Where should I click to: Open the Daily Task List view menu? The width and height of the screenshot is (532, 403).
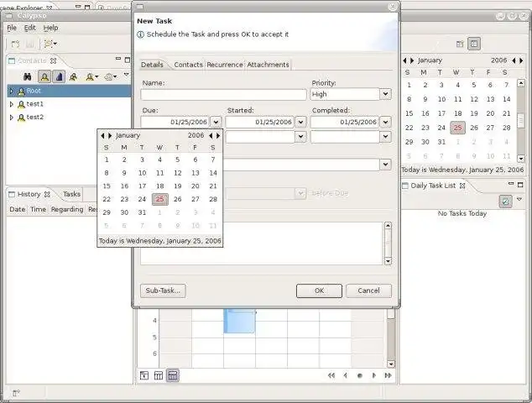tap(519, 199)
